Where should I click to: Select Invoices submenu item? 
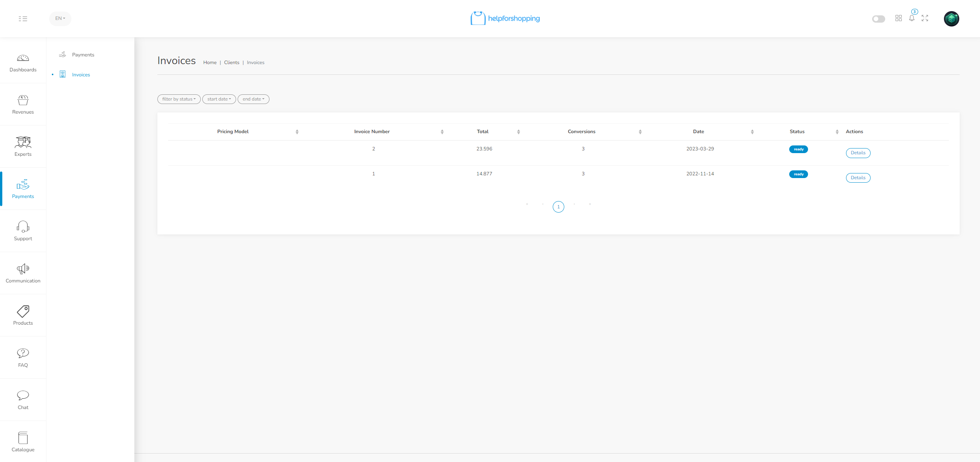tap(81, 75)
